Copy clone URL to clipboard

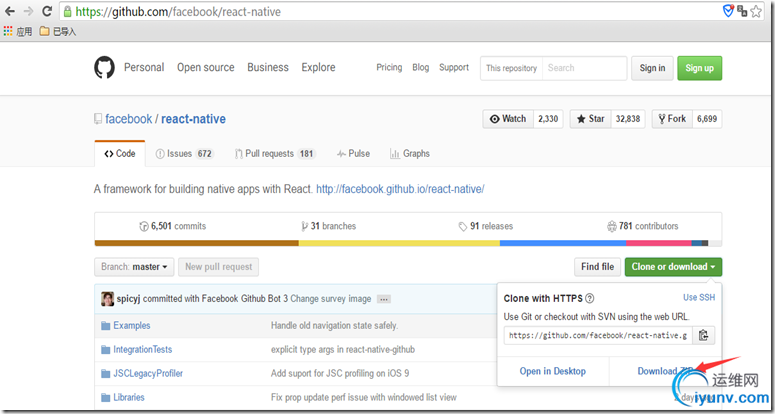704,335
